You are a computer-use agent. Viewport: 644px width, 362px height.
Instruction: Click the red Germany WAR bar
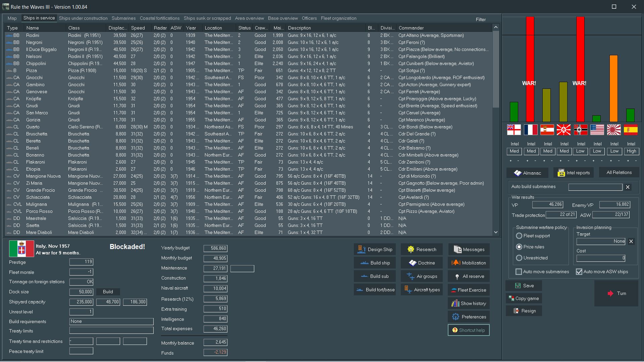pyautogui.click(x=580, y=69)
